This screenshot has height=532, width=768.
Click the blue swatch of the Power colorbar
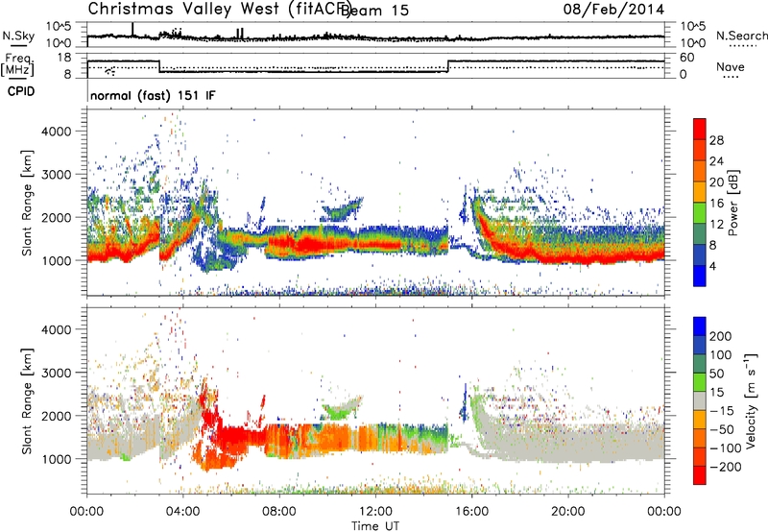point(700,276)
